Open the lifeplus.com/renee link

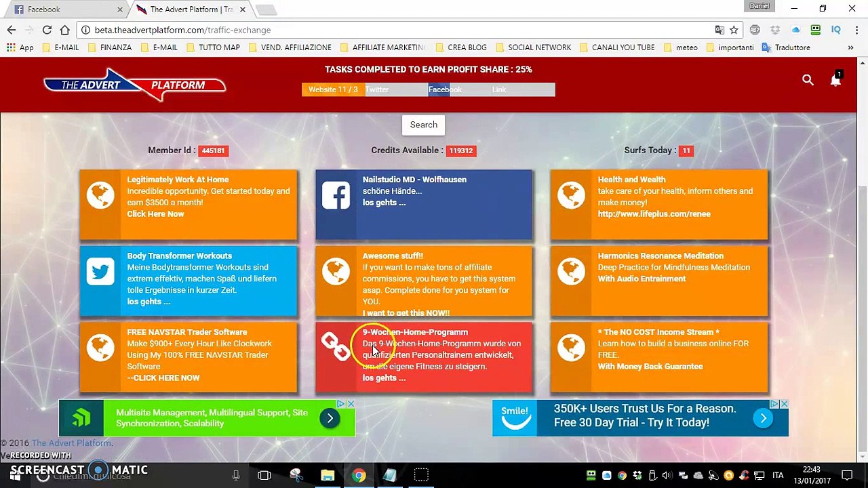654,214
